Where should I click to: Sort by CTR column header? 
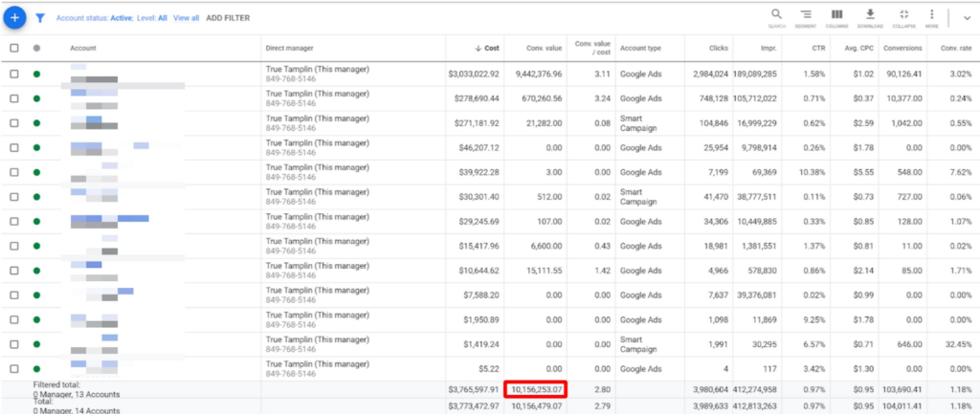(x=819, y=48)
